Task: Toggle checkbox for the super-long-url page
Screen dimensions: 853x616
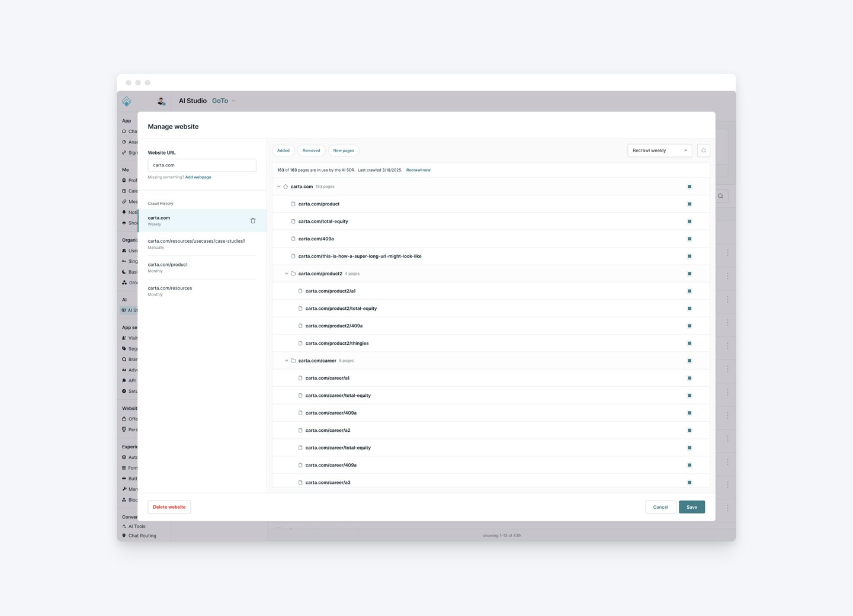Action: coord(690,256)
